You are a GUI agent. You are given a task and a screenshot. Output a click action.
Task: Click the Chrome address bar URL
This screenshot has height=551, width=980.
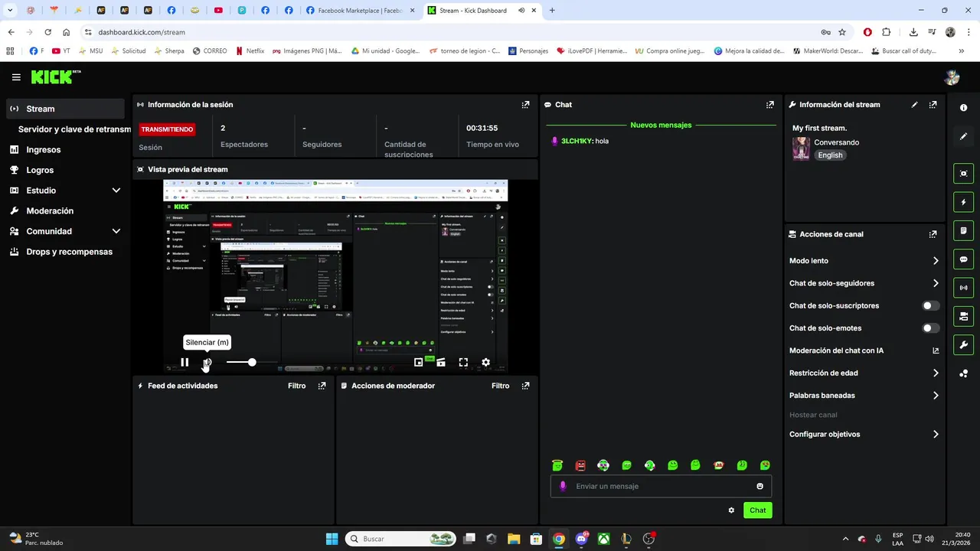point(142,32)
